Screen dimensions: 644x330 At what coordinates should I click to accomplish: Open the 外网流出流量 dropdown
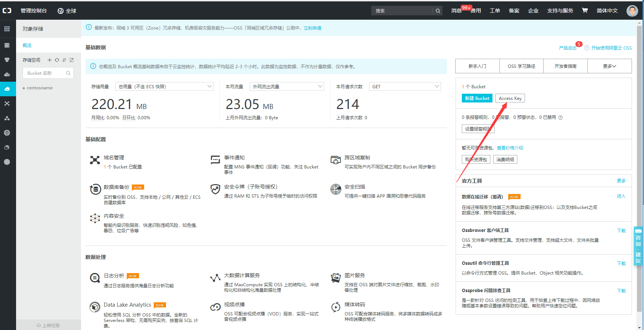(287, 86)
